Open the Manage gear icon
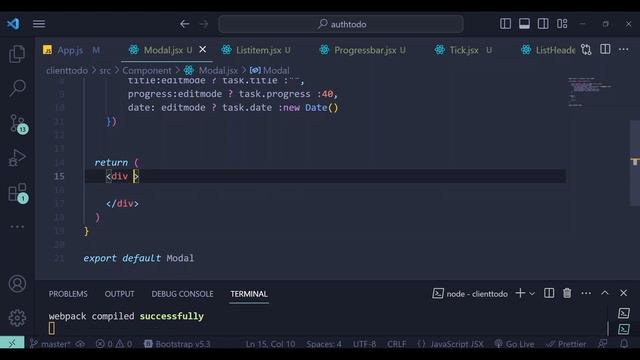 point(17,318)
